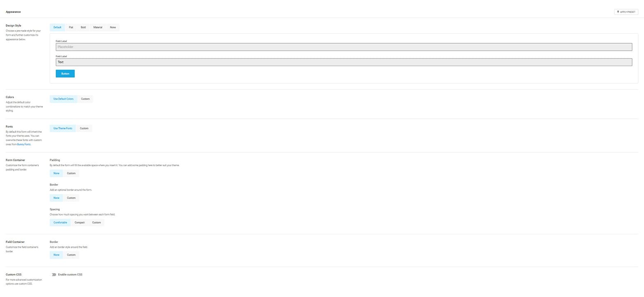
Task: Switch Fonts to Custom
Action: pyautogui.click(x=84, y=128)
